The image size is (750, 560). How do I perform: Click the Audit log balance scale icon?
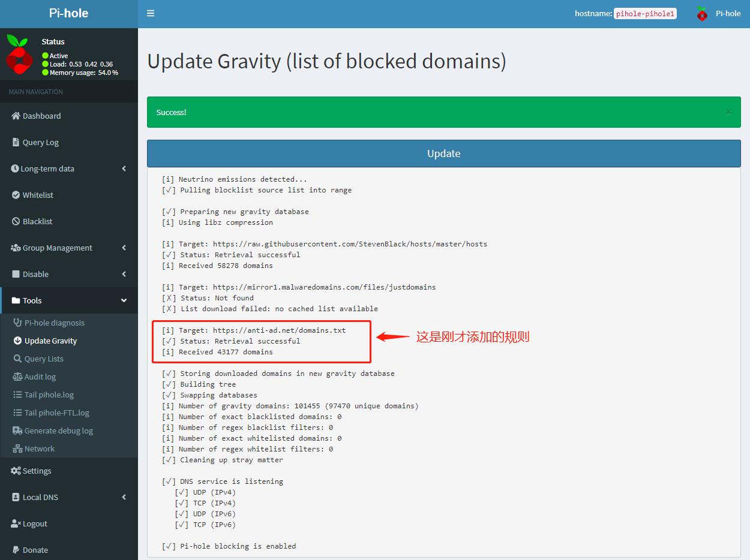[17, 377]
